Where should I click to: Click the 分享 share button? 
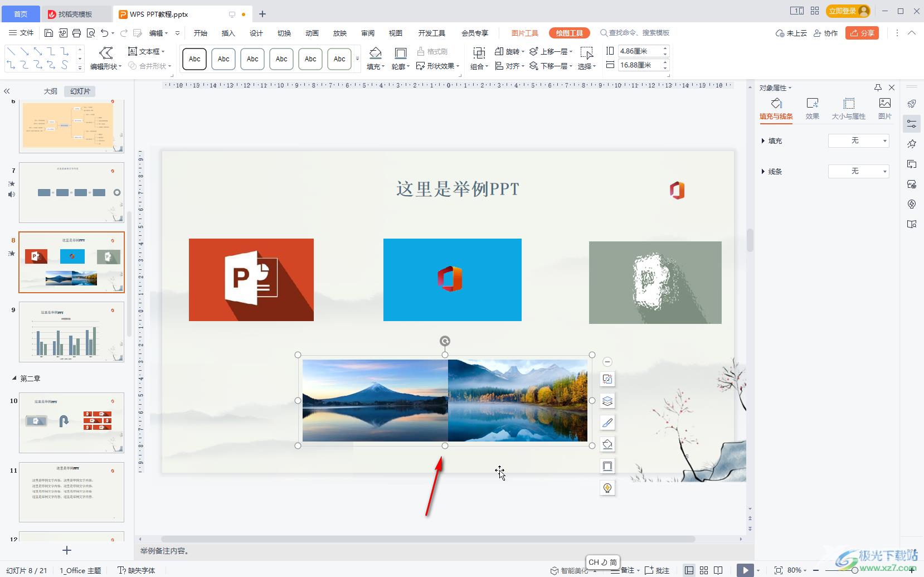pos(862,33)
